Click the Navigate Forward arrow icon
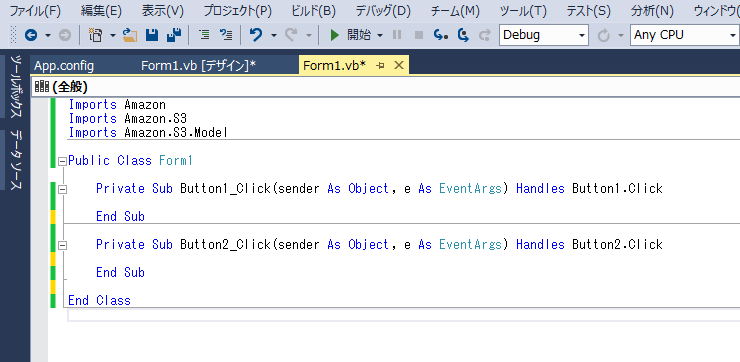 click(65, 35)
